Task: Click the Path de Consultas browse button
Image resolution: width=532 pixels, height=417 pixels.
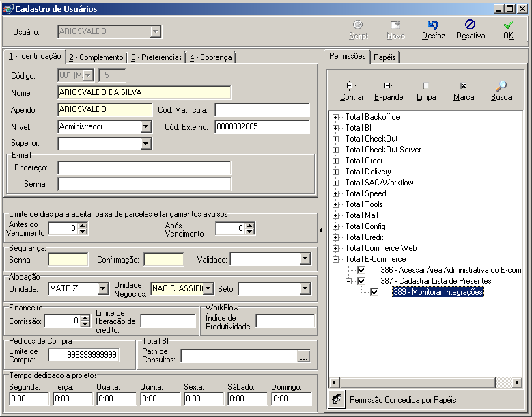Action: (304, 355)
